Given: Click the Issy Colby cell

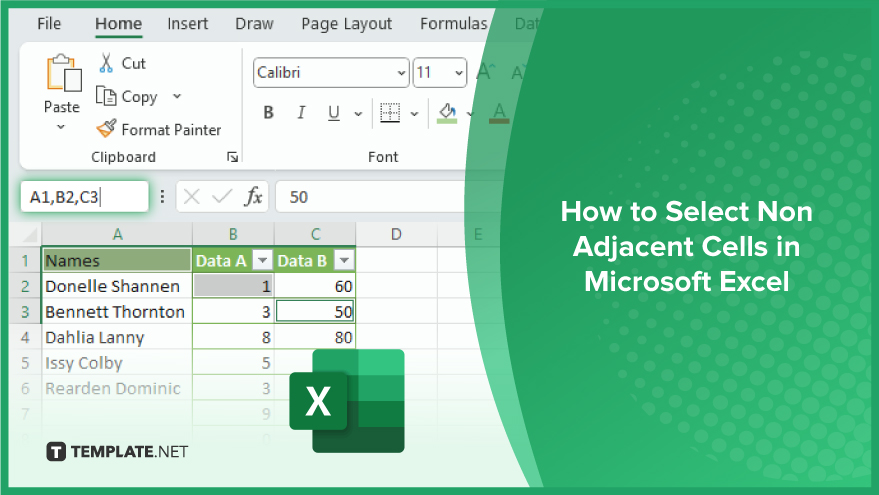Looking at the screenshot, I should (x=117, y=363).
